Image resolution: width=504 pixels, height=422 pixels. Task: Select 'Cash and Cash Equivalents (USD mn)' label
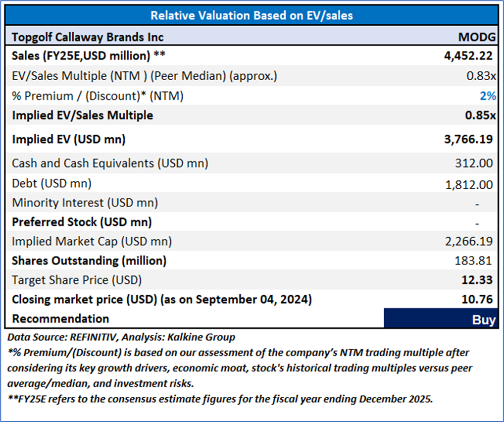click(110, 163)
